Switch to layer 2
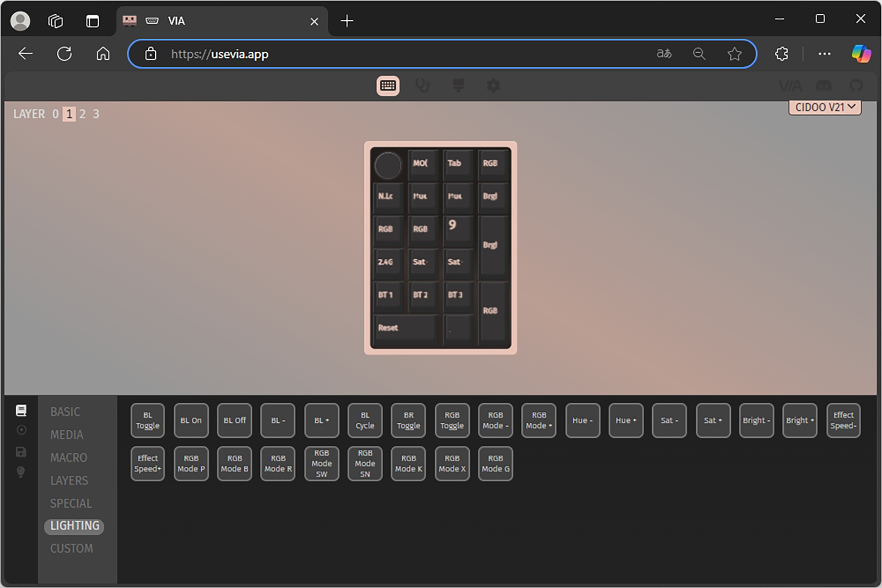Screen dimensions: 882x588 coord(82,114)
